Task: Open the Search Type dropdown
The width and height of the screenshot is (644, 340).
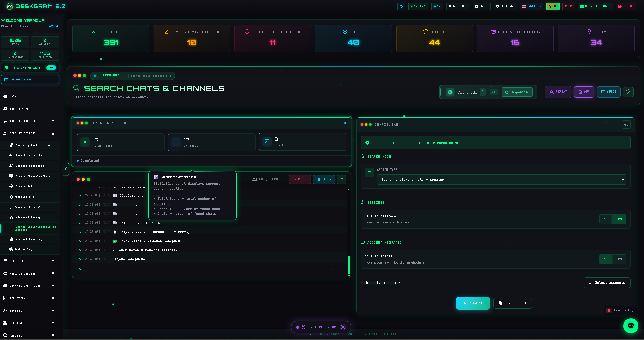Action: pos(501,179)
